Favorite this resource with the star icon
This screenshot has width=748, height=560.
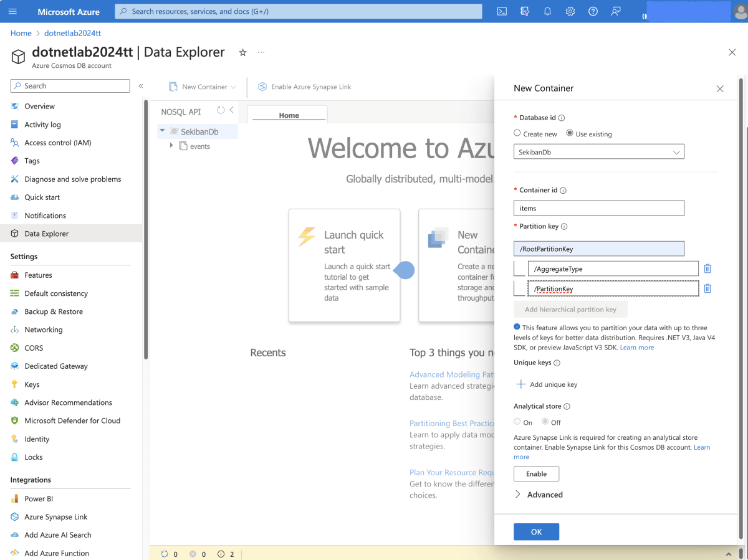[243, 53]
